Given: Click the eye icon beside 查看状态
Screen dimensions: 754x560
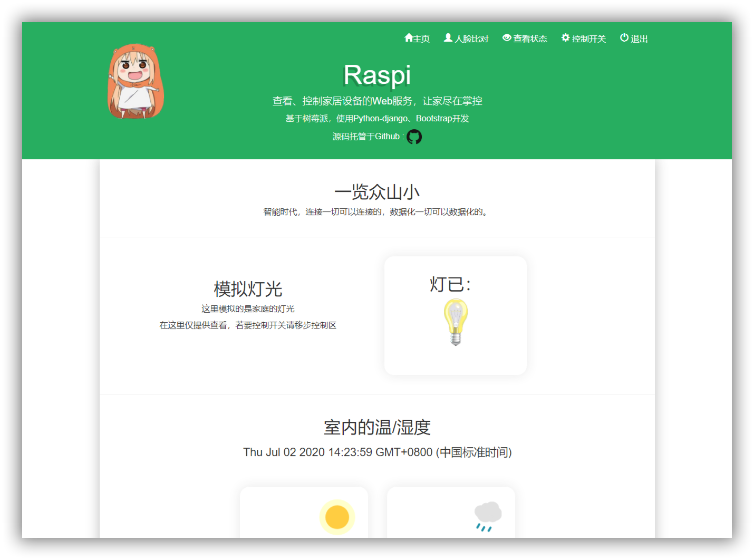Looking at the screenshot, I should pos(507,38).
